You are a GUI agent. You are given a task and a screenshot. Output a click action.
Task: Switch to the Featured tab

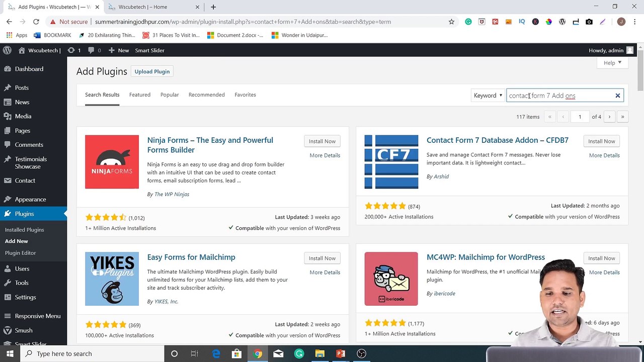click(x=140, y=95)
